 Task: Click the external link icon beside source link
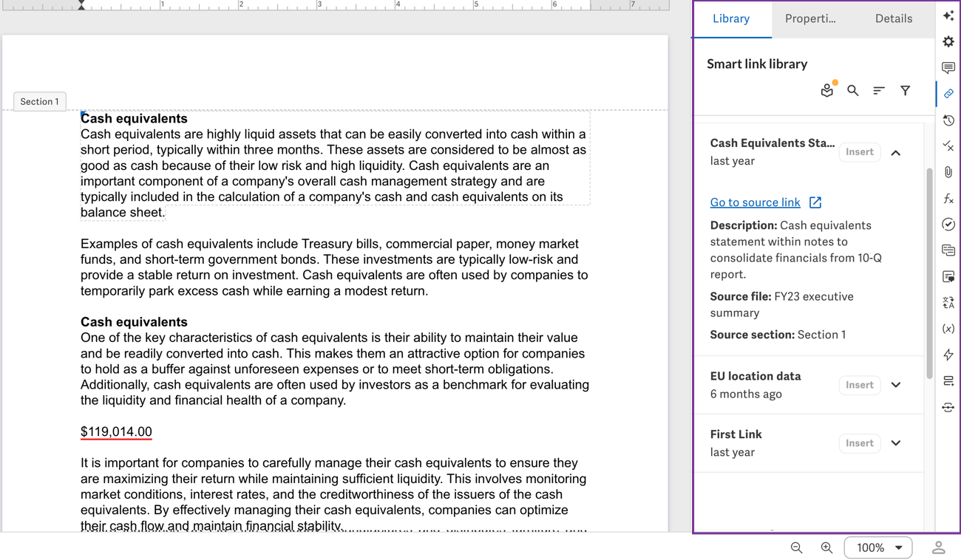(x=815, y=202)
